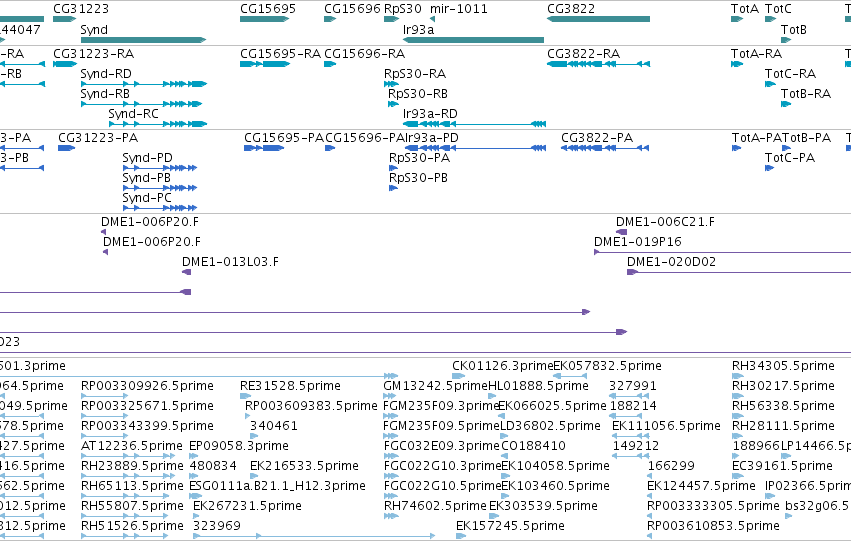
Task: Select the CG31223-PA protein label
Action: coord(98,138)
